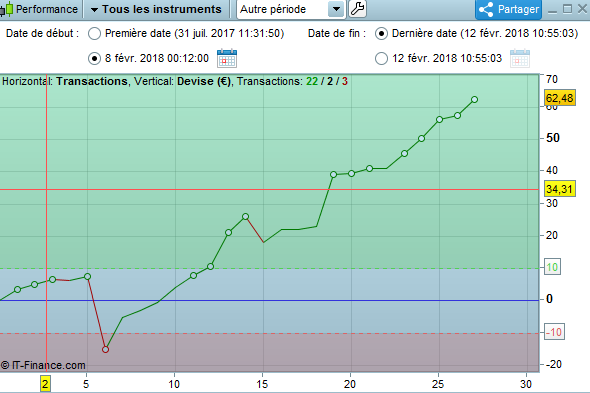Click the data point at transaction 19
Viewport: 590px width, 393px height.
pyautogui.click(x=333, y=174)
